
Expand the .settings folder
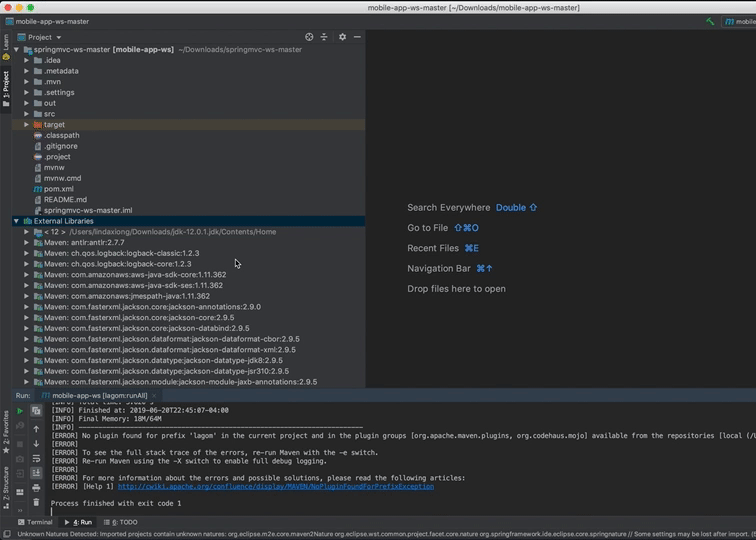(27, 92)
